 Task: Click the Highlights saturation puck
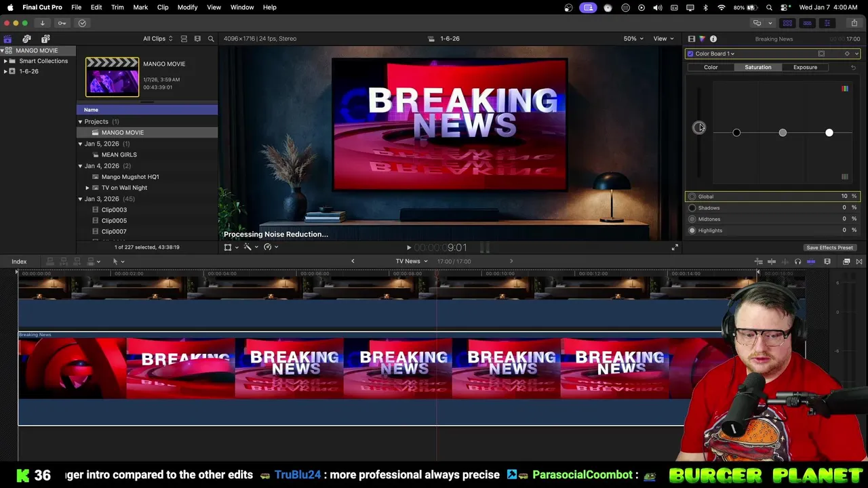829,133
